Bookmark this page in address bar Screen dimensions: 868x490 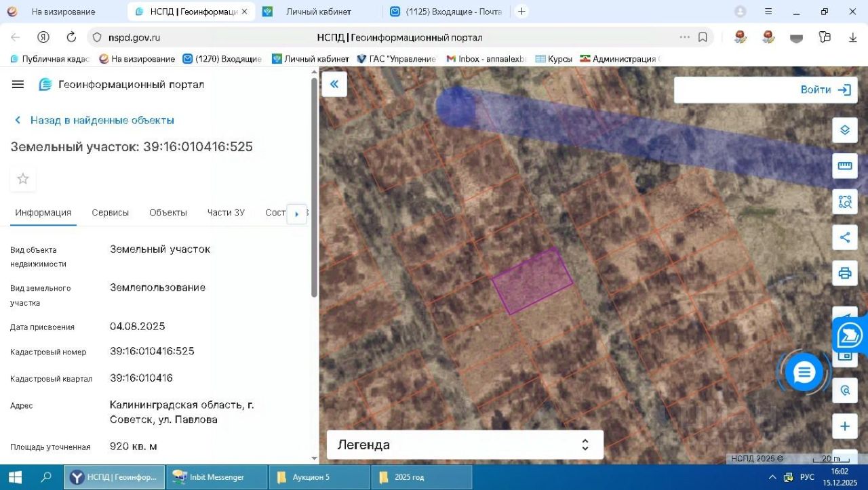coord(703,37)
